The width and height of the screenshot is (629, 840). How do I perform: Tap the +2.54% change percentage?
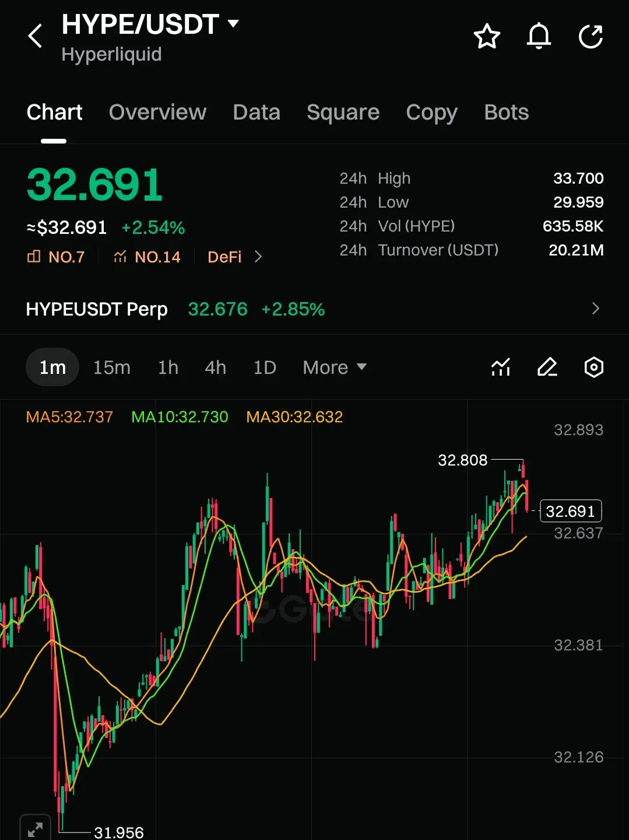point(153,228)
